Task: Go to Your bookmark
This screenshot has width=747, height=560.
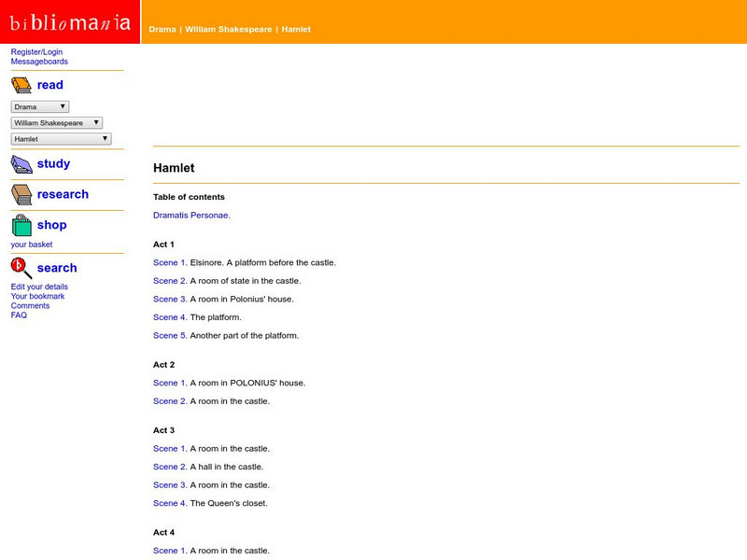Action: (x=36, y=296)
